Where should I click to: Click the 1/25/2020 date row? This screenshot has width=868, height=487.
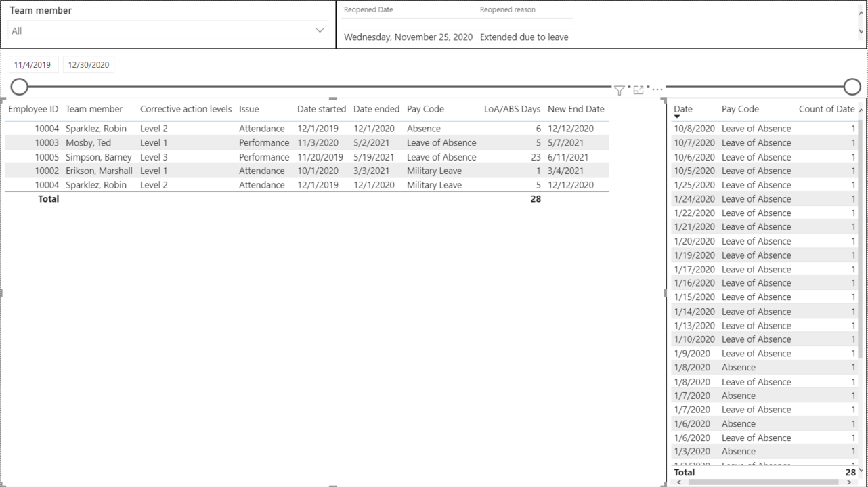coord(764,185)
